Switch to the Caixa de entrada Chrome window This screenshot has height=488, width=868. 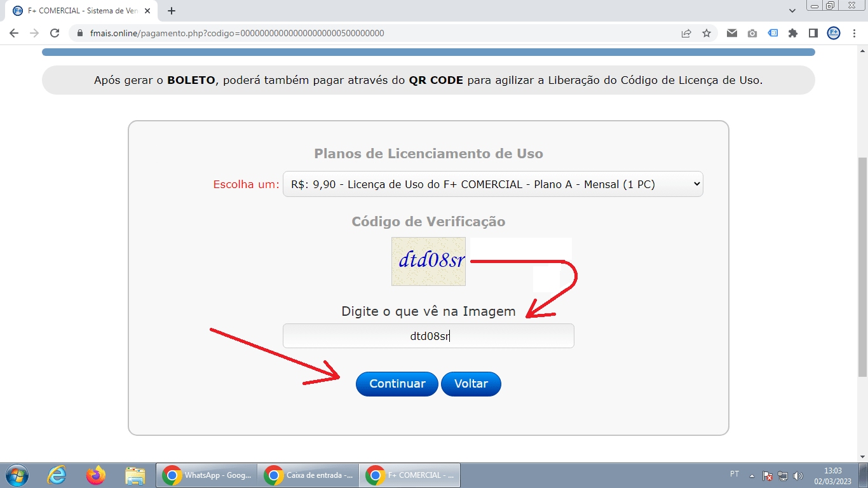pos(308,475)
